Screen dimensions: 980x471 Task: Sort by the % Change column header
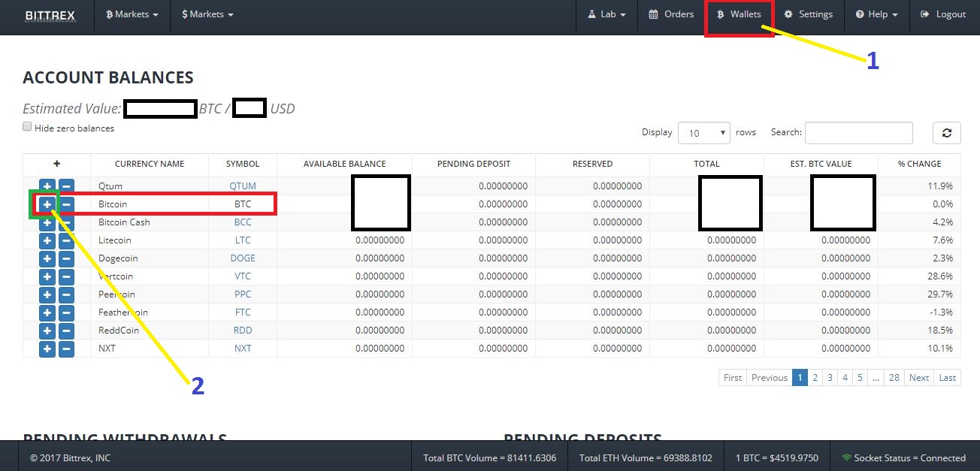click(x=919, y=164)
